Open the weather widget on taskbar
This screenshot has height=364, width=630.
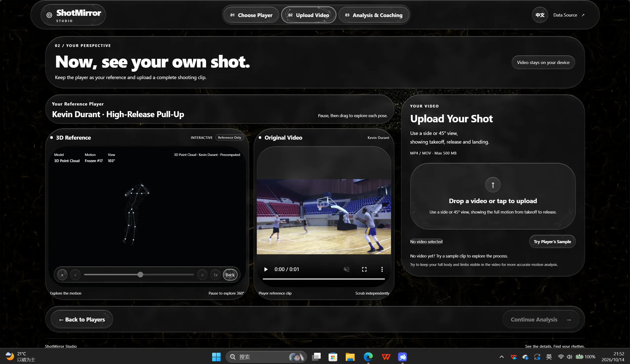coord(20,357)
